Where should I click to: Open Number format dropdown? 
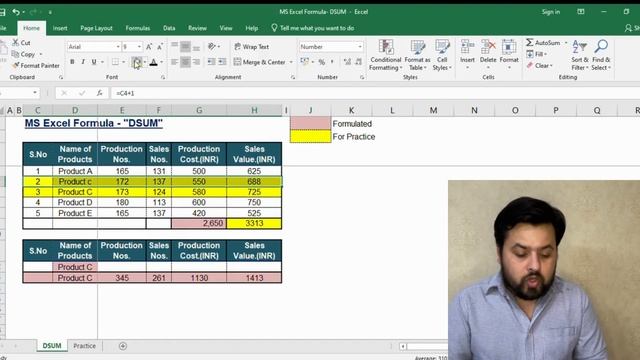360,47
